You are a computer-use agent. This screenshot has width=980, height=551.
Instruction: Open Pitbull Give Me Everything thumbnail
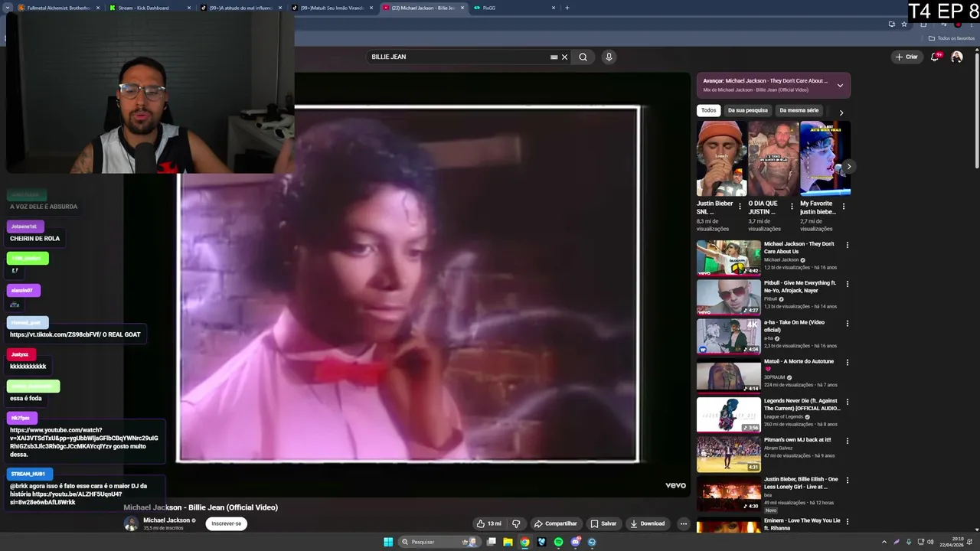[x=729, y=297]
